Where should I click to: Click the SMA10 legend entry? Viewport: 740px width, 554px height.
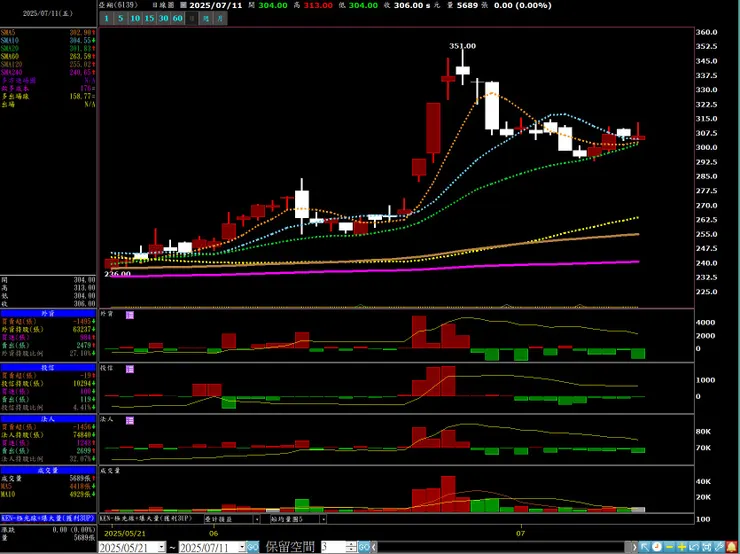[48, 41]
